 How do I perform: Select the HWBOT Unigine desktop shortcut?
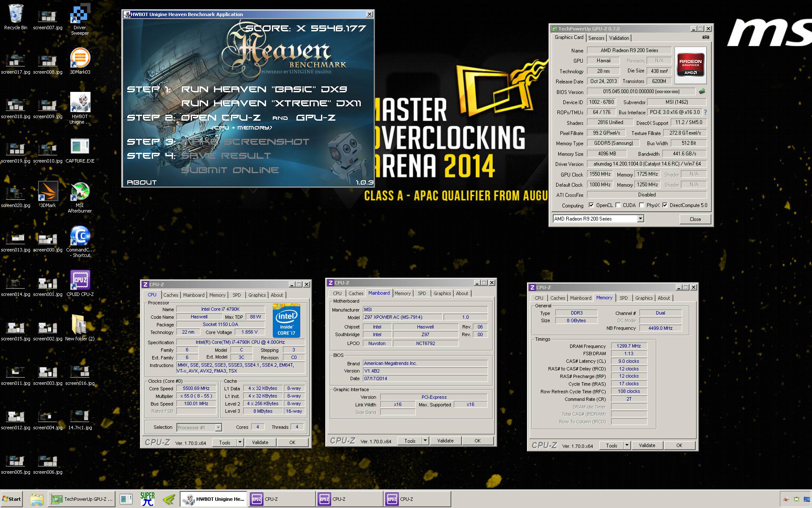[80, 108]
